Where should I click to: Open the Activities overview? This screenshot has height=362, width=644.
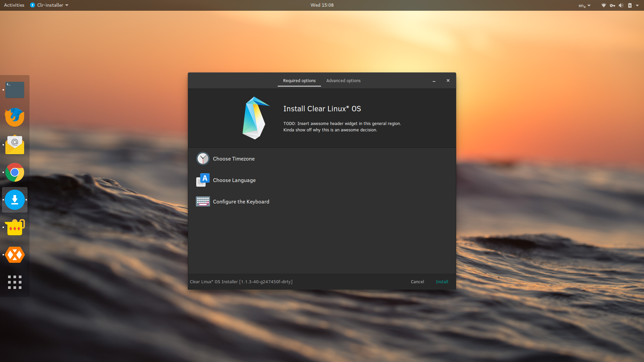[x=14, y=5]
